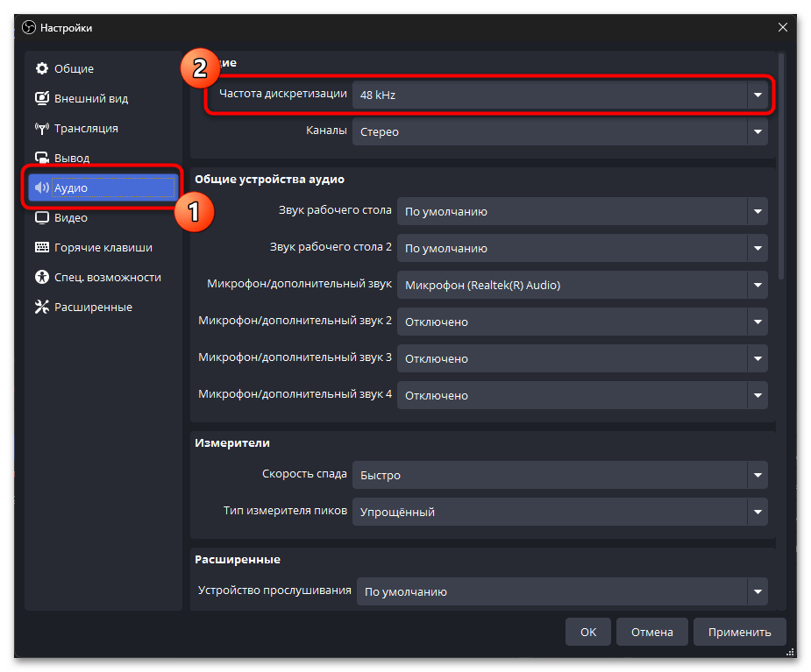Click the Внешний вид appearance icon
The image size is (811, 672).
[41, 99]
